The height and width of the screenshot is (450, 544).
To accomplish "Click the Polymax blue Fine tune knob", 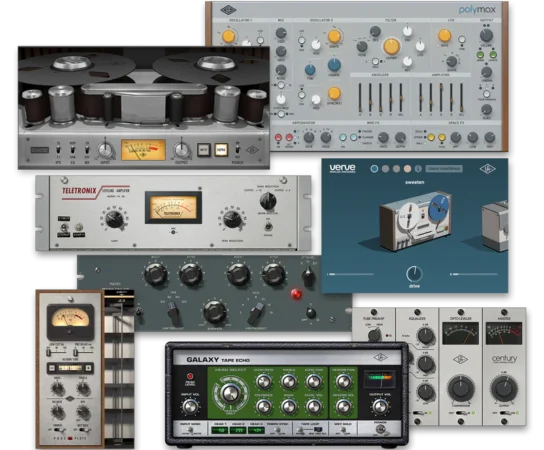I will pyautogui.click(x=310, y=70).
